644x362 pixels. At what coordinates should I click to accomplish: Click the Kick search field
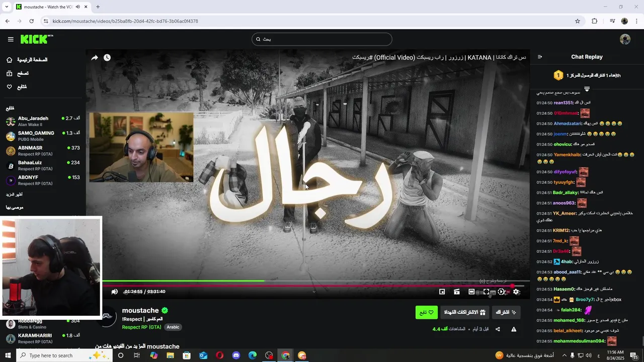tap(322, 39)
